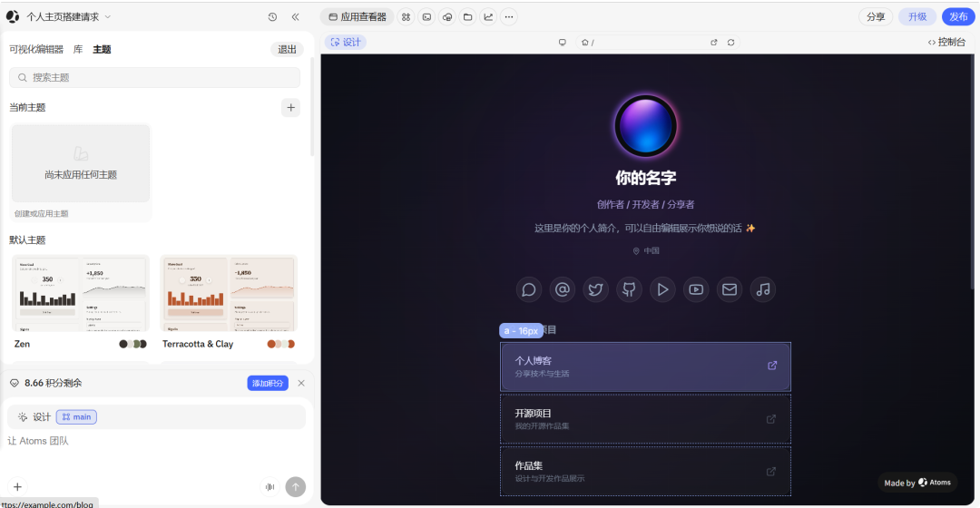Viewport: 980px width, 508px height.
Task: Click the 尚未应用任何主题 placeholder card
Action: [x=81, y=163]
